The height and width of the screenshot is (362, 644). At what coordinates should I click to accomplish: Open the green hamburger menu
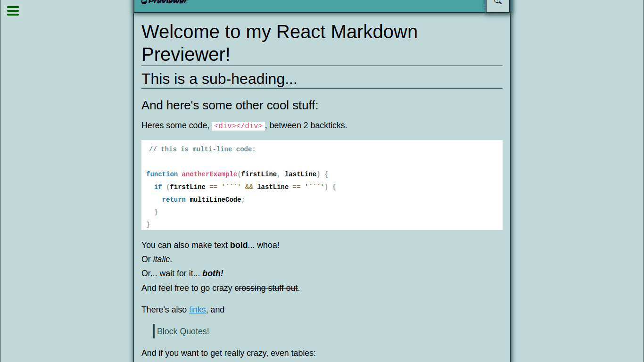click(13, 11)
